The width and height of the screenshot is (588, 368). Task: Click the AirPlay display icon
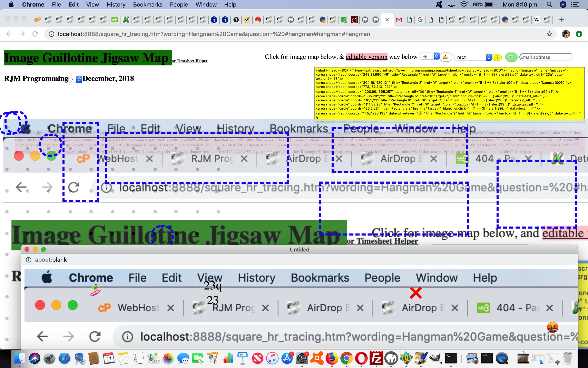(x=451, y=5)
